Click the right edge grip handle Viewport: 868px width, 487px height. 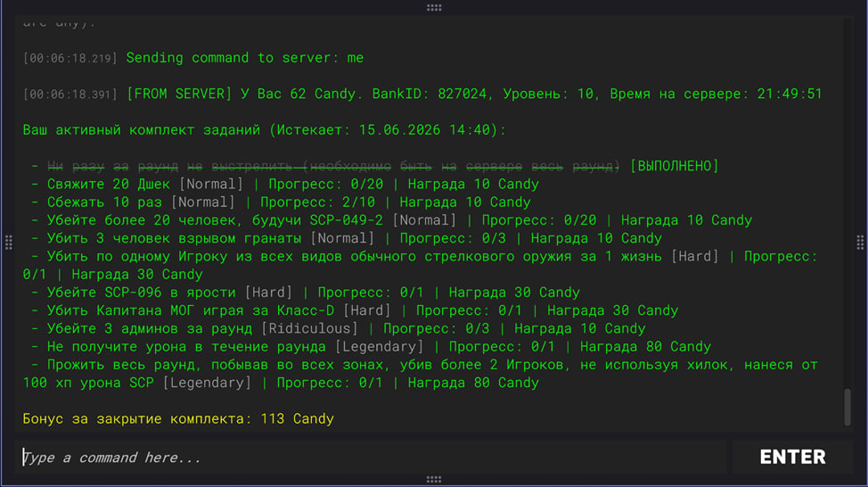coord(860,243)
